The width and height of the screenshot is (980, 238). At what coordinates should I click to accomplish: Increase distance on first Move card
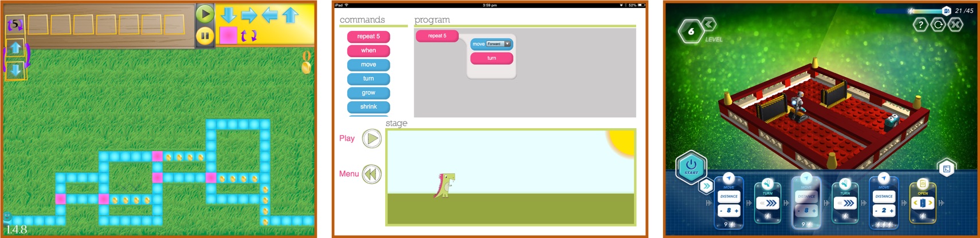736,211
